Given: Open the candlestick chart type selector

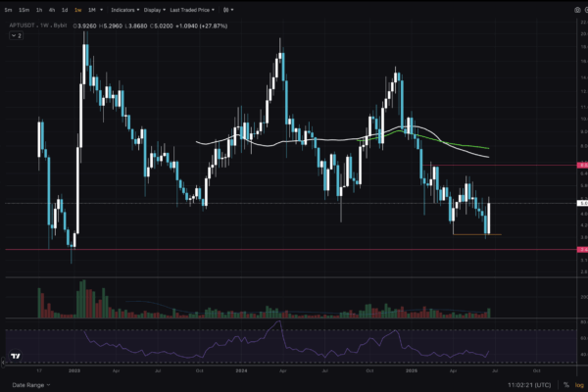Looking at the screenshot, I should (228, 10).
